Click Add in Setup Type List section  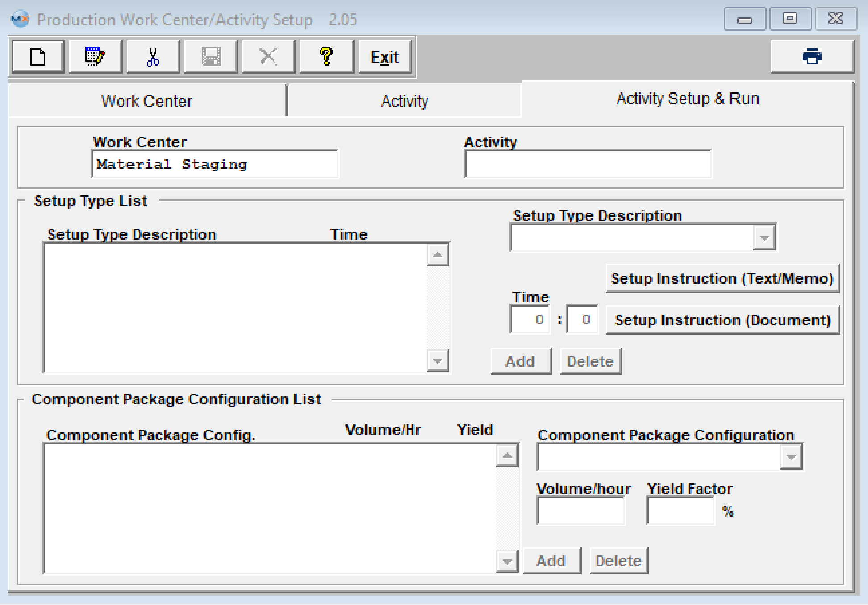(x=520, y=361)
